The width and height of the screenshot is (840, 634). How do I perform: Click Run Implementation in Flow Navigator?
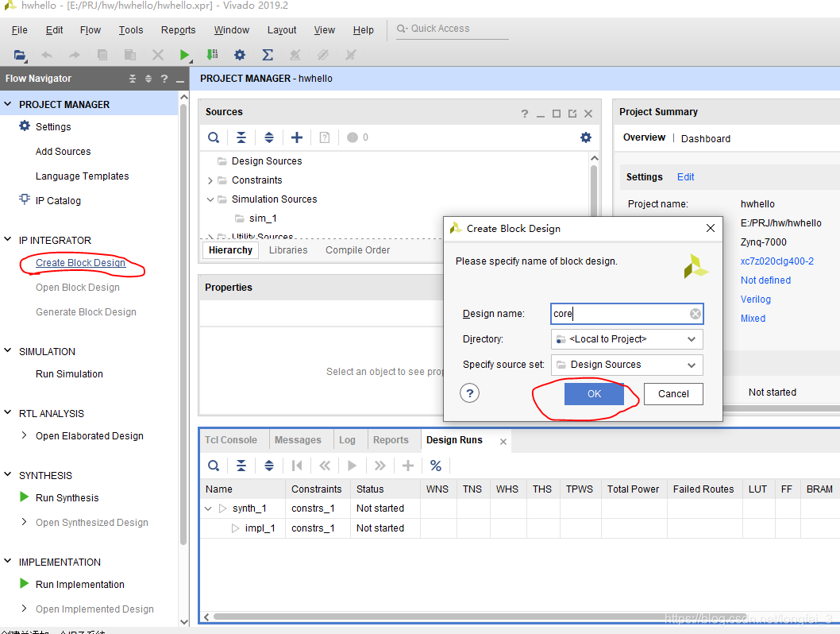pos(80,584)
